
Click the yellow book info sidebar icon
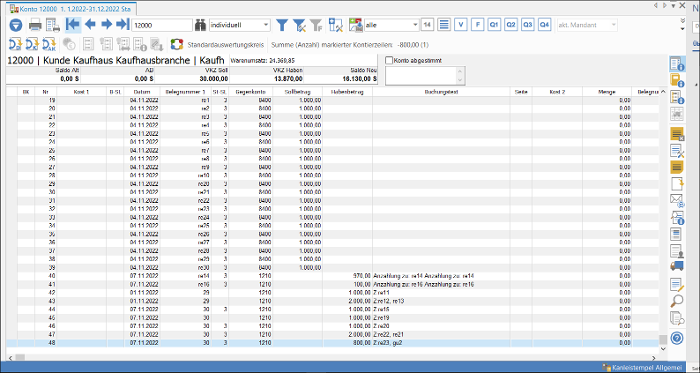677,80
